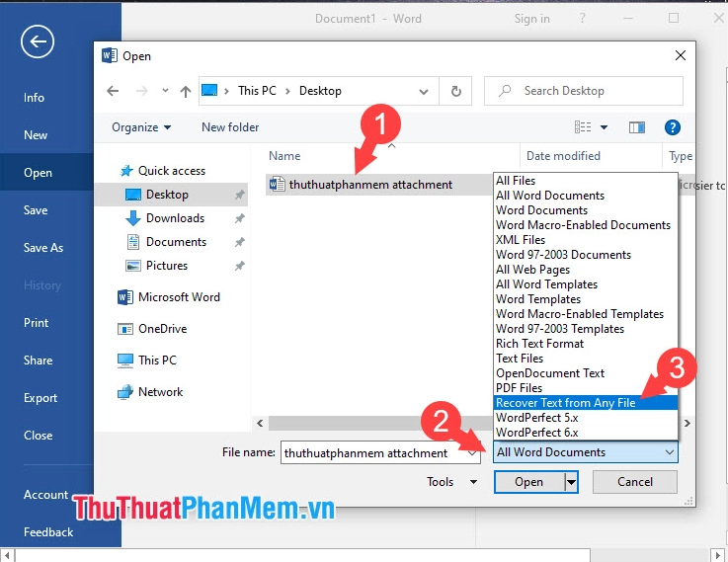Sort files by Name column
Viewport: 728px width, 562px height.
(284, 156)
